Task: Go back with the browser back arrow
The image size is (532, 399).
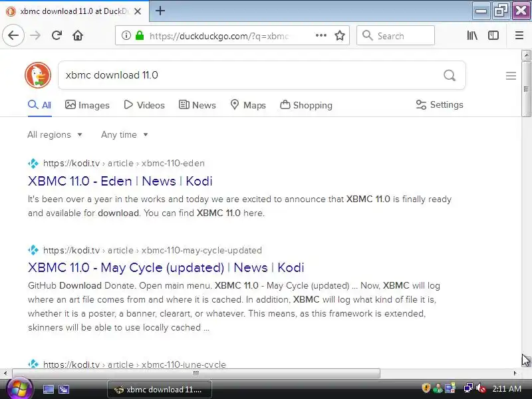Action: (13, 35)
